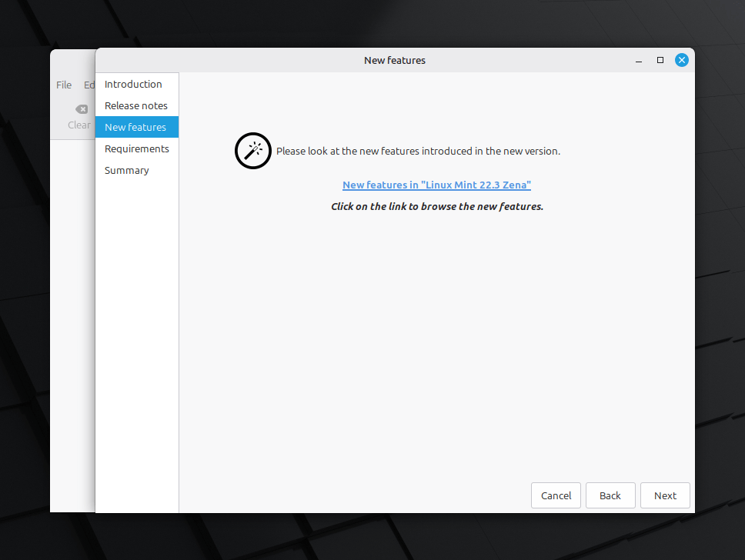This screenshot has width=745, height=560.
Task: Minimize the New features window
Action: point(639,61)
